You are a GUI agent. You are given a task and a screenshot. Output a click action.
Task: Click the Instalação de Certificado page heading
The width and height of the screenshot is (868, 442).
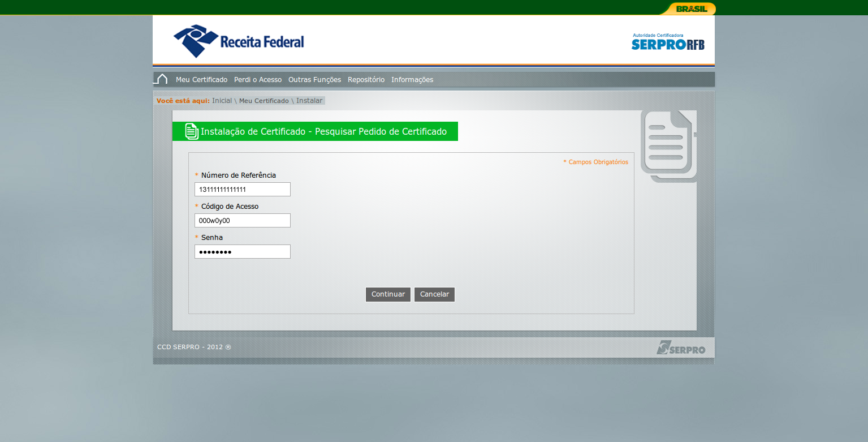[323, 132]
